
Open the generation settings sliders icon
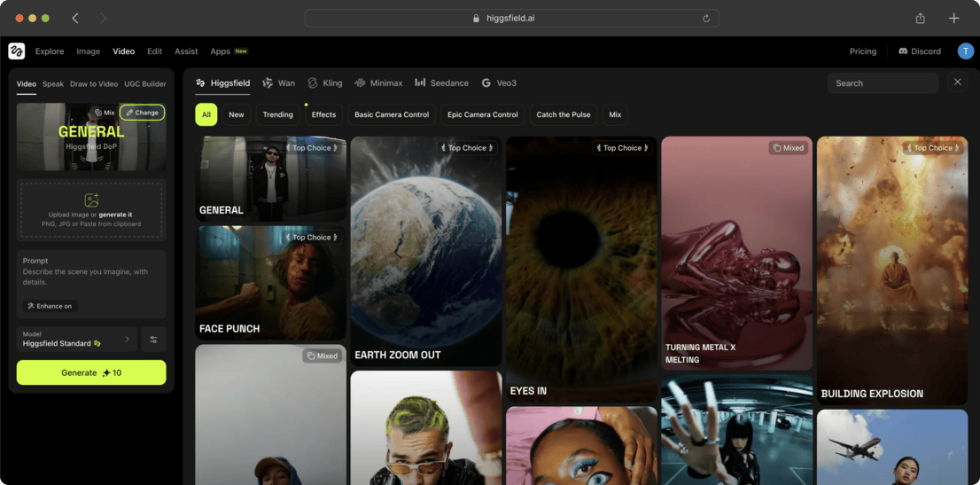[153, 340]
